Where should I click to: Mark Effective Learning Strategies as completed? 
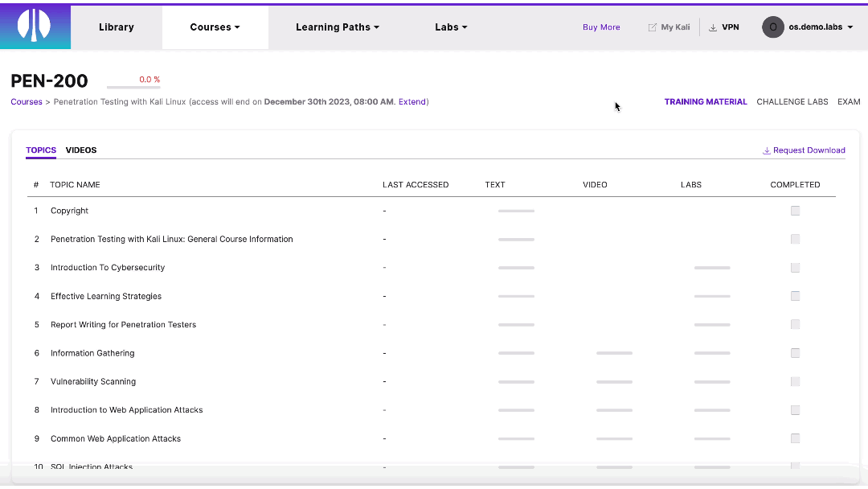tap(795, 296)
